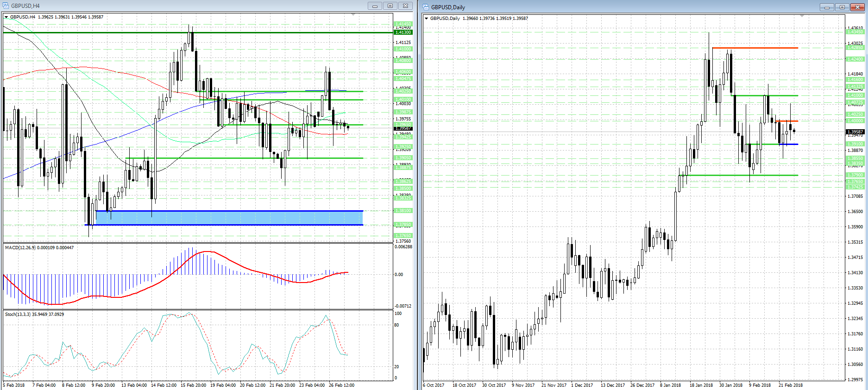Click the '26 Feb 12:00' date on H4 time axis
The image size is (868, 390).
[x=341, y=385]
